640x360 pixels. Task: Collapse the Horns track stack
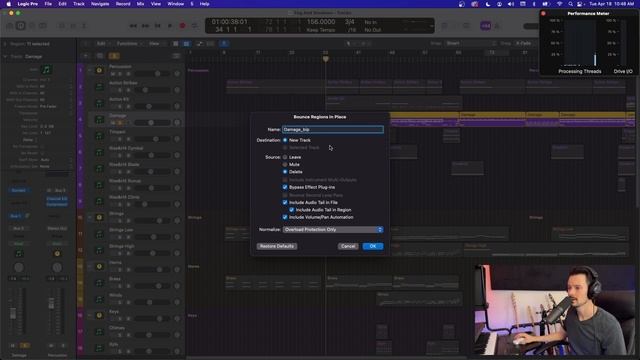click(89, 266)
